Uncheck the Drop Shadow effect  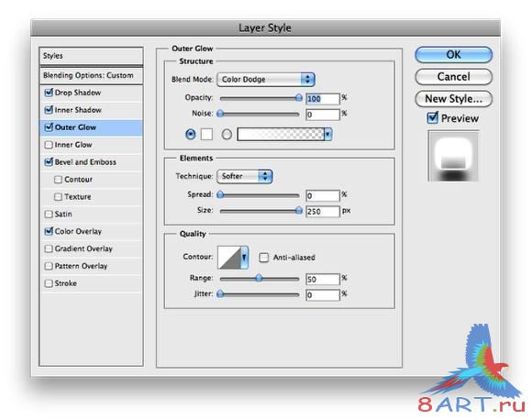point(49,93)
